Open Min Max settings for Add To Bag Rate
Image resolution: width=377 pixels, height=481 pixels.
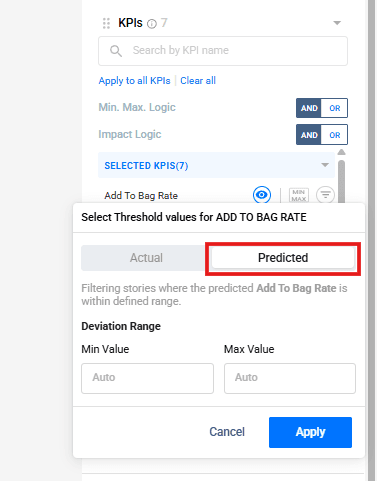(299, 195)
